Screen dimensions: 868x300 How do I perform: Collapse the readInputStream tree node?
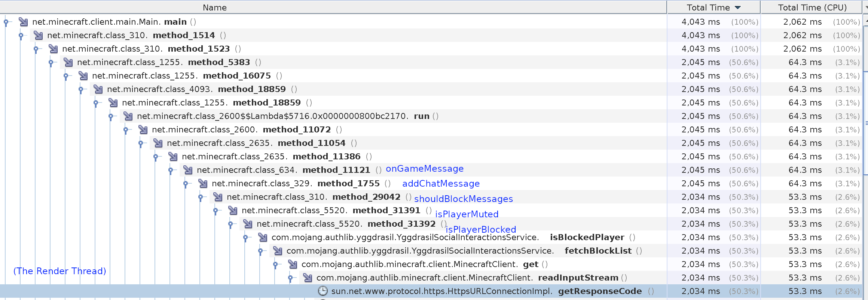coord(290,278)
